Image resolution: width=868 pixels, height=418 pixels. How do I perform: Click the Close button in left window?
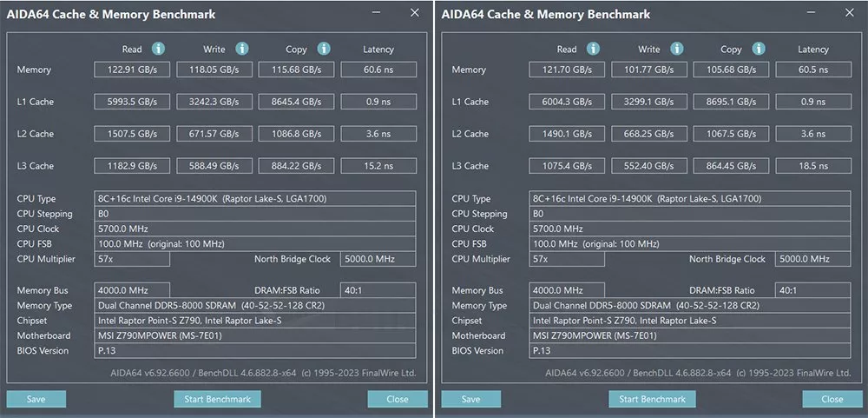point(398,399)
